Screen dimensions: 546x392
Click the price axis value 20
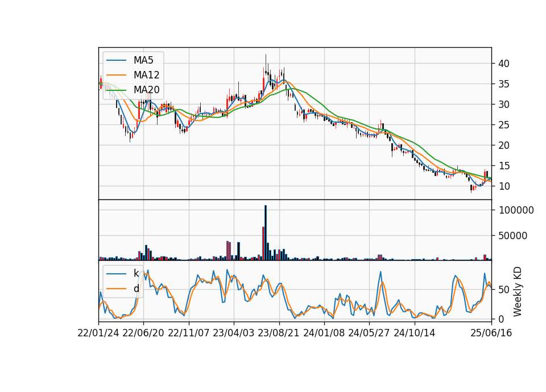pyautogui.click(x=504, y=145)
